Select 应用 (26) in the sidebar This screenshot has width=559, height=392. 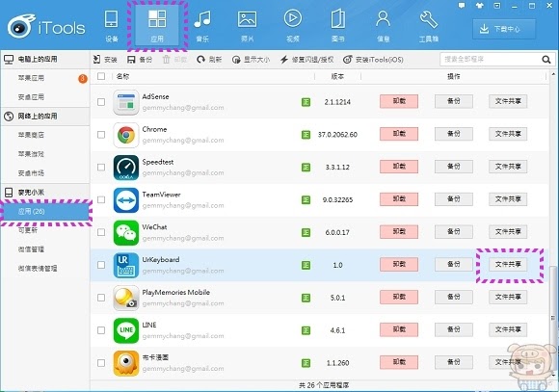point(45,212)
